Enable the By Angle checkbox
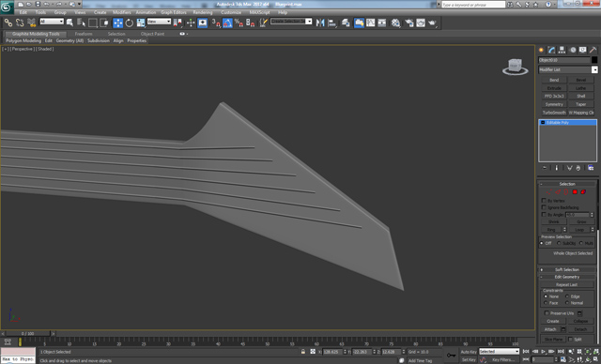Screen dimensions: 601x364 tap(544, 214)
